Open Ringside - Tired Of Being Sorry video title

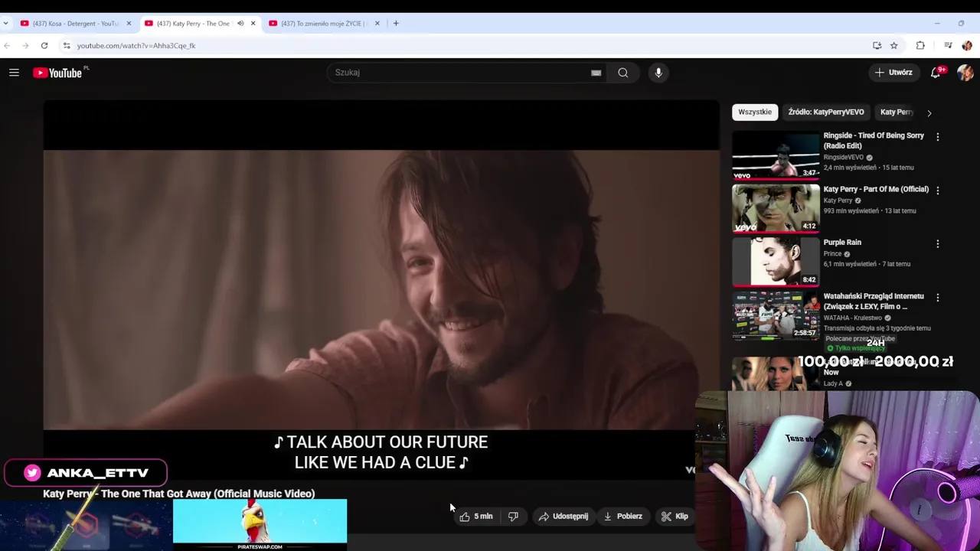tap(874, 141)
